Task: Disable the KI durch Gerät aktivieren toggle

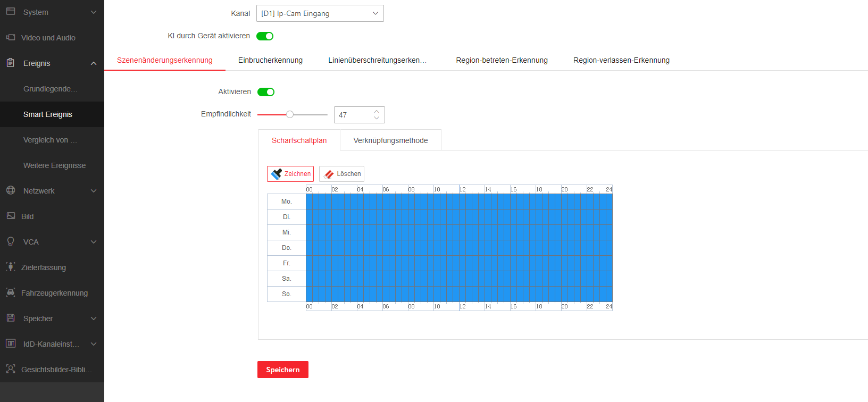Action: pos(265,36)
